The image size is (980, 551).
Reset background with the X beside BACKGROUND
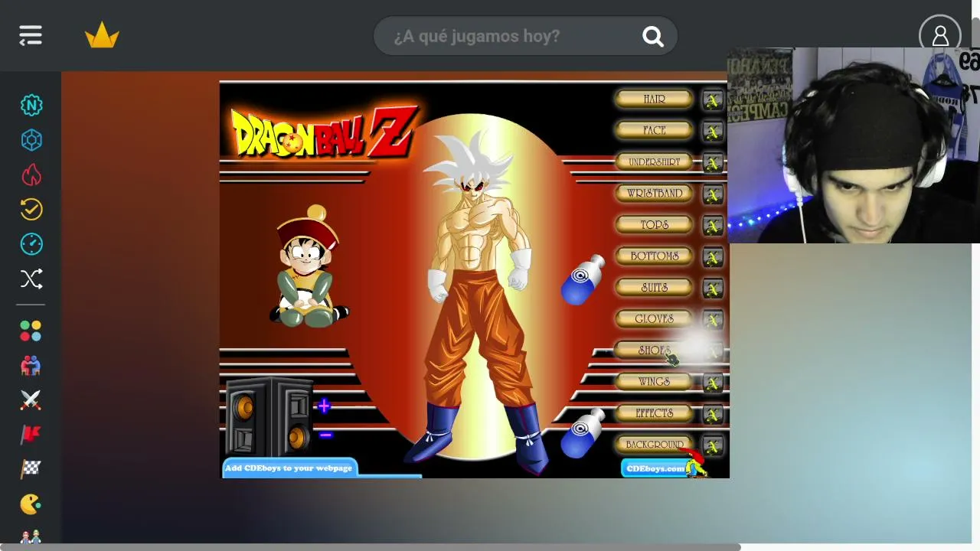tap(713, 445)
